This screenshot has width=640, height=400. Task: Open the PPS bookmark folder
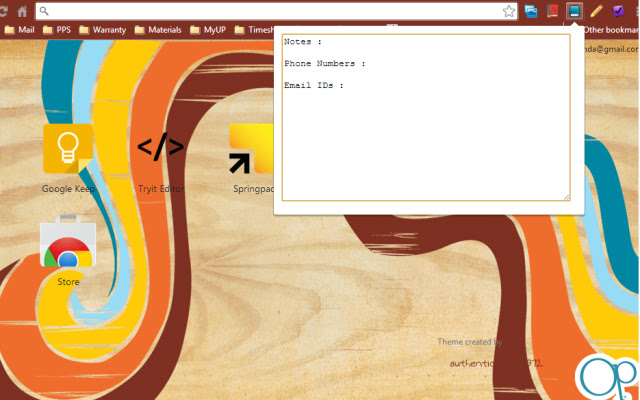57,30
